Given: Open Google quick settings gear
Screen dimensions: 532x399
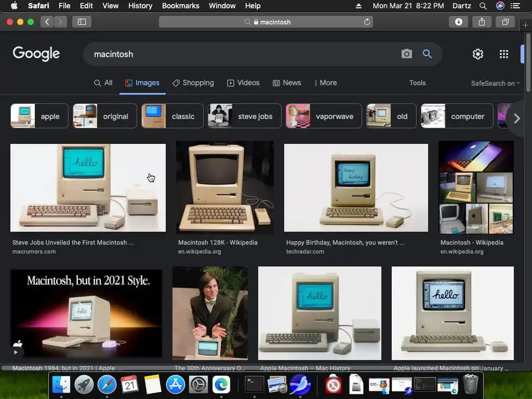Looking at the screenshot, I should [478, 54].
